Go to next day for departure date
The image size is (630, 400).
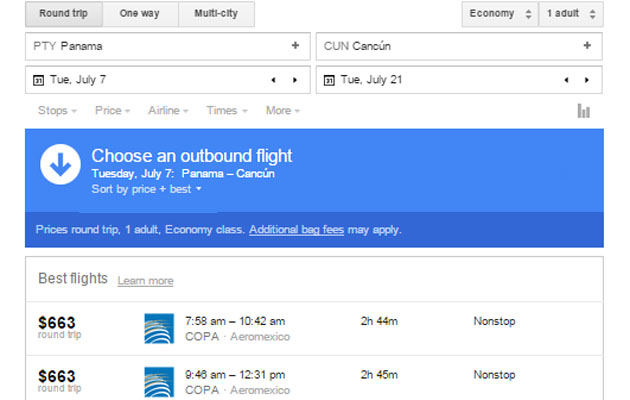tap(295, 80)
